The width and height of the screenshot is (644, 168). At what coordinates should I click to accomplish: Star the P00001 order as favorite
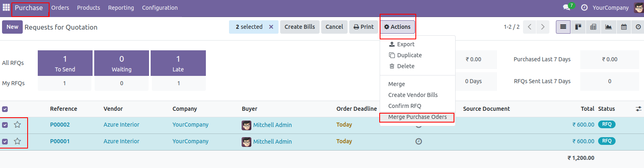[17, 141]
